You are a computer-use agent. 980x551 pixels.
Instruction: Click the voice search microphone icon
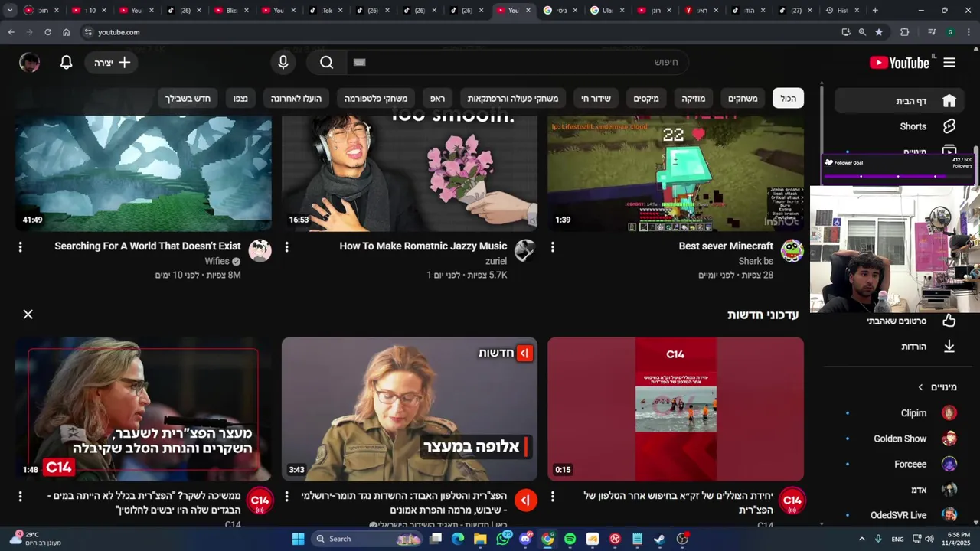tap(283, 63)
